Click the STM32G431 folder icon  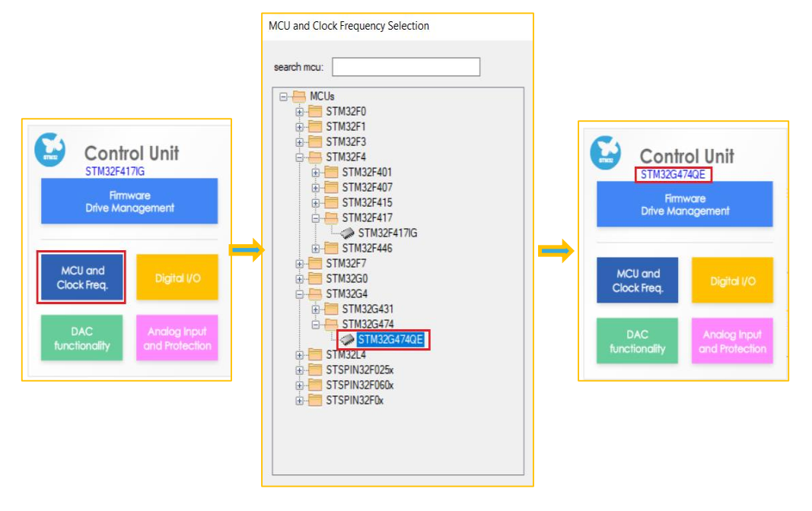[x=331, y=309]
